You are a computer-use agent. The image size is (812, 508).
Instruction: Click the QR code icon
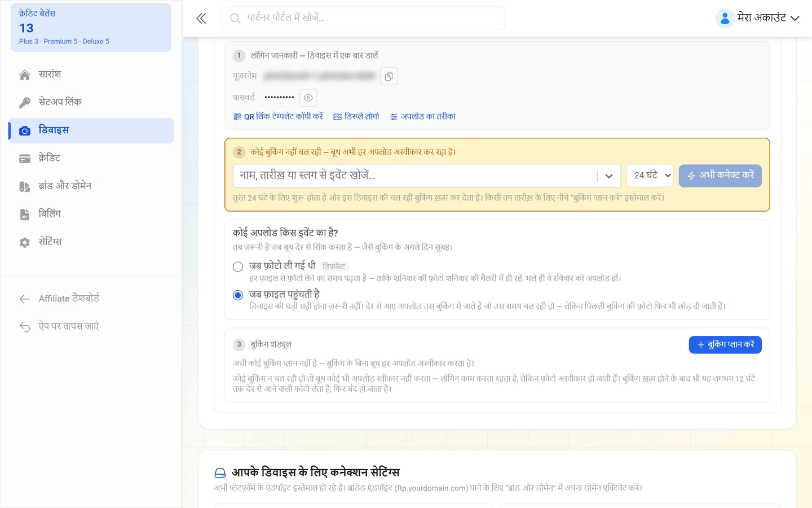click(x=237, y=117)
